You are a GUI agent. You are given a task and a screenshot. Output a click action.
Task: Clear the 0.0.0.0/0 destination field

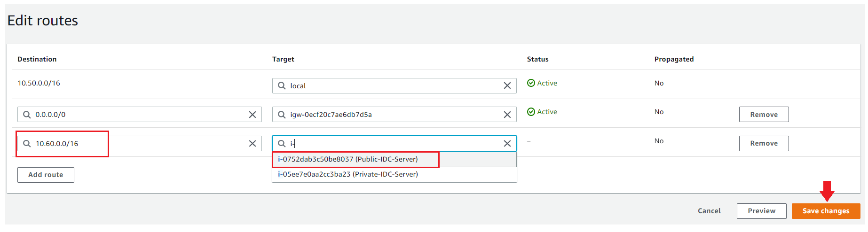pyautogui.click(x=253, y=115)
